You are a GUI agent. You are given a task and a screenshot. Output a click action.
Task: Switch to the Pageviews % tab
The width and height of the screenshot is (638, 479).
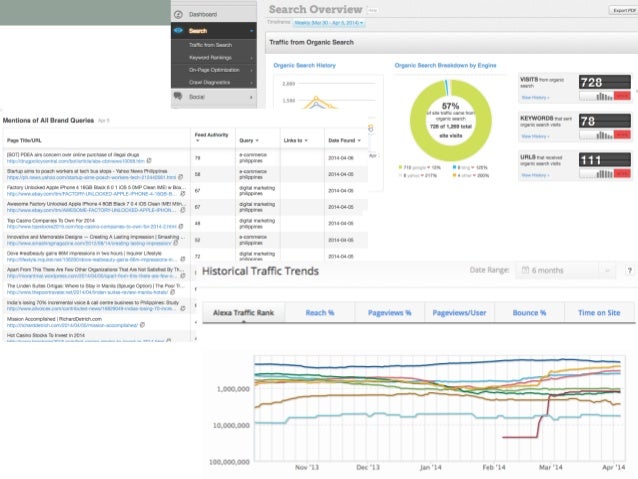pos(389,313)
